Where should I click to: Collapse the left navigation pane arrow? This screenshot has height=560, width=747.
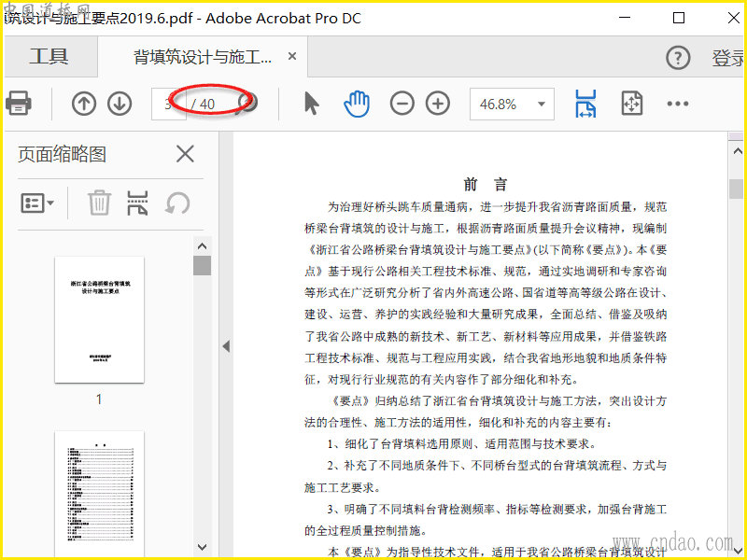[x=225, y=346]
